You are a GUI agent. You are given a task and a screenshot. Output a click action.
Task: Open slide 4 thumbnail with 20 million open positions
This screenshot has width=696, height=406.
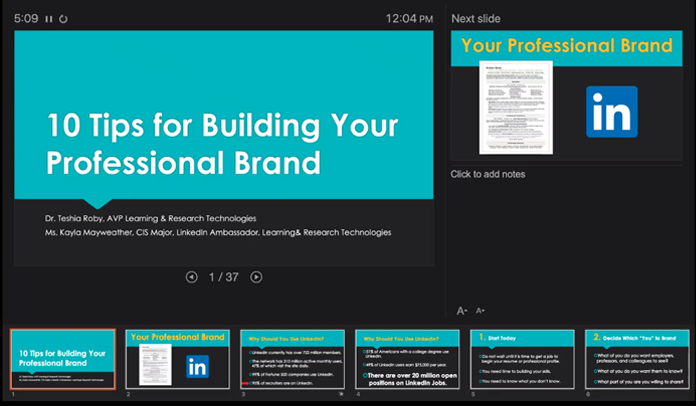pyautogui.click(x=407, y=359)
